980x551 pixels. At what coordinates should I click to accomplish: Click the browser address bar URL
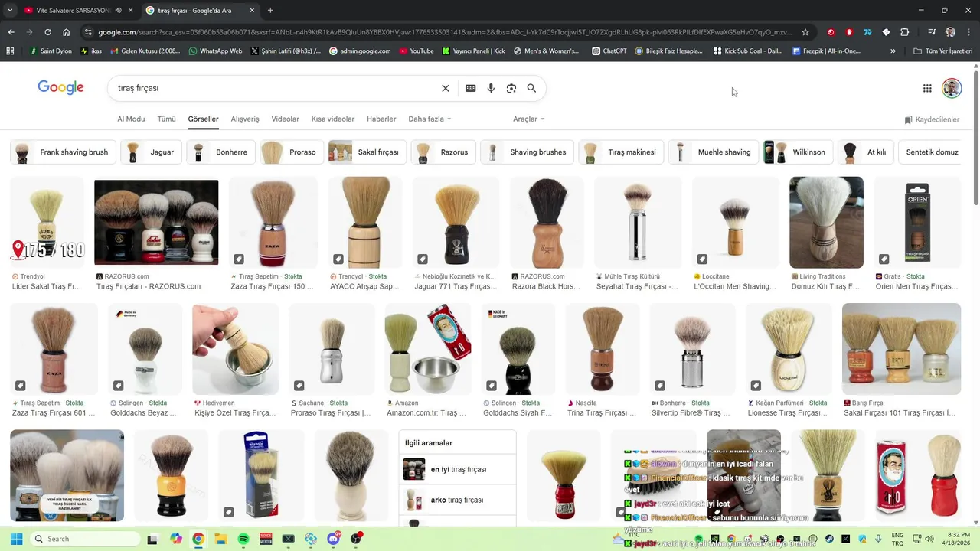coord(444,32)
